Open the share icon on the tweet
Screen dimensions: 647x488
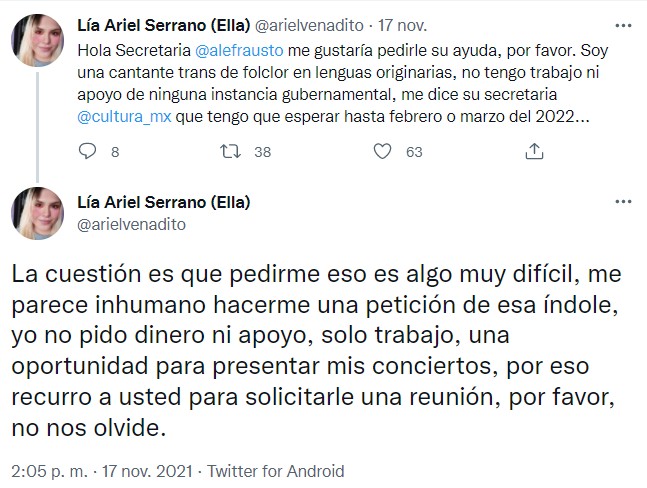click(x=535, y=152)
